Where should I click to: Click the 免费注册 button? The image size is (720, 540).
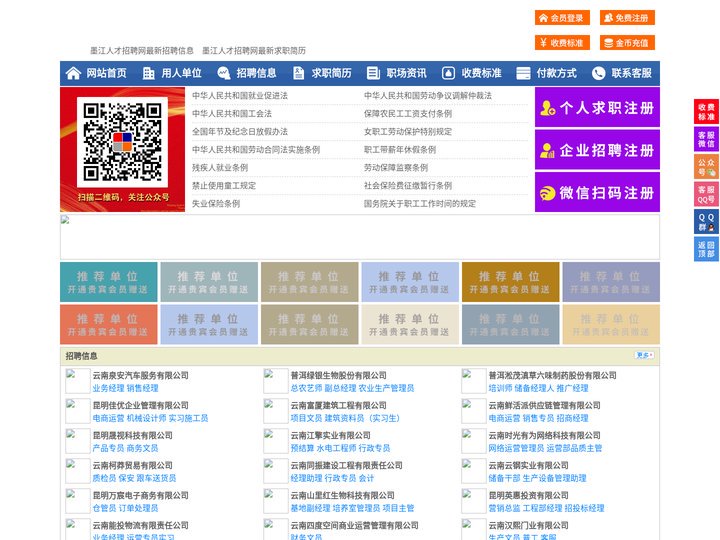coord(627,18)
